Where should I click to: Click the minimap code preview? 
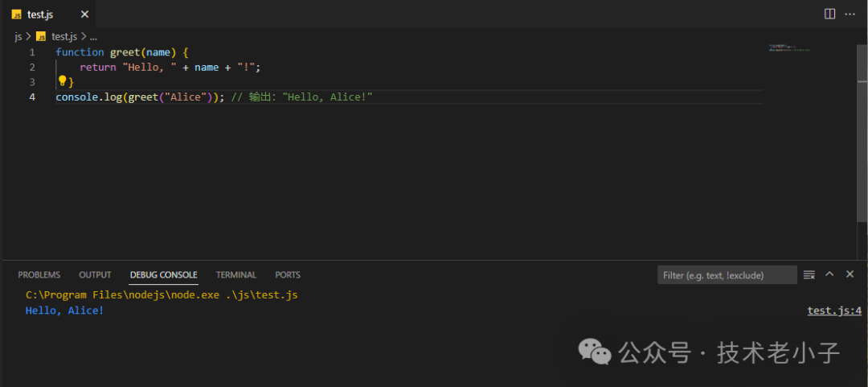tap(789, 49)
